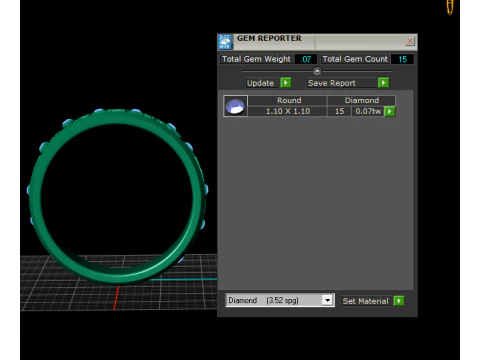Click the 0.07tw weight cell

click(x=368, y=111)
